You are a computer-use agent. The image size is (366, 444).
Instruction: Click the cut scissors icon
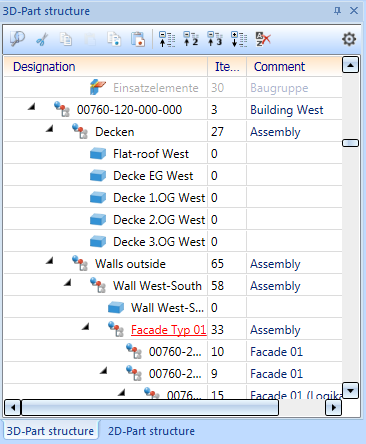point(42,39)
